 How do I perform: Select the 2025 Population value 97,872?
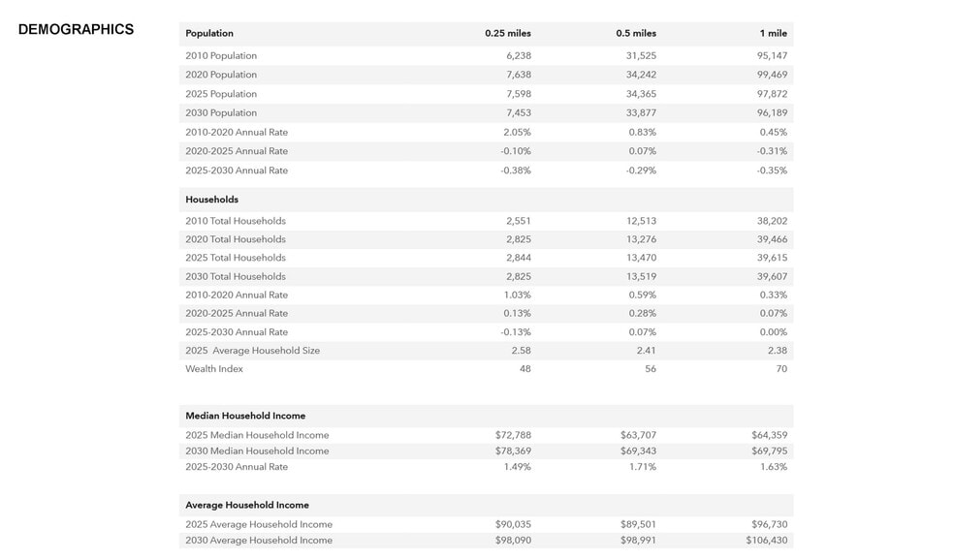tap(772, 94)
